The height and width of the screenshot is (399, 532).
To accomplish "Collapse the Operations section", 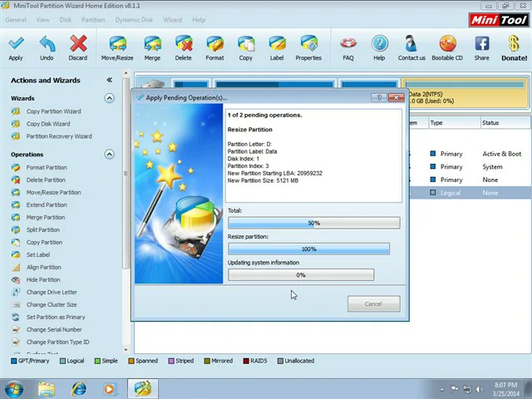I will (109, 154).
